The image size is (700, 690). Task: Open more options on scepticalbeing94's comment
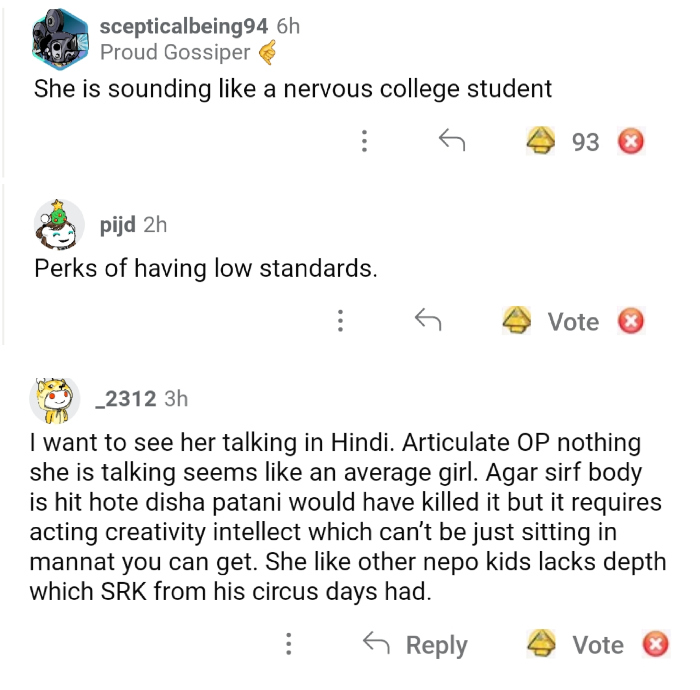365,142
